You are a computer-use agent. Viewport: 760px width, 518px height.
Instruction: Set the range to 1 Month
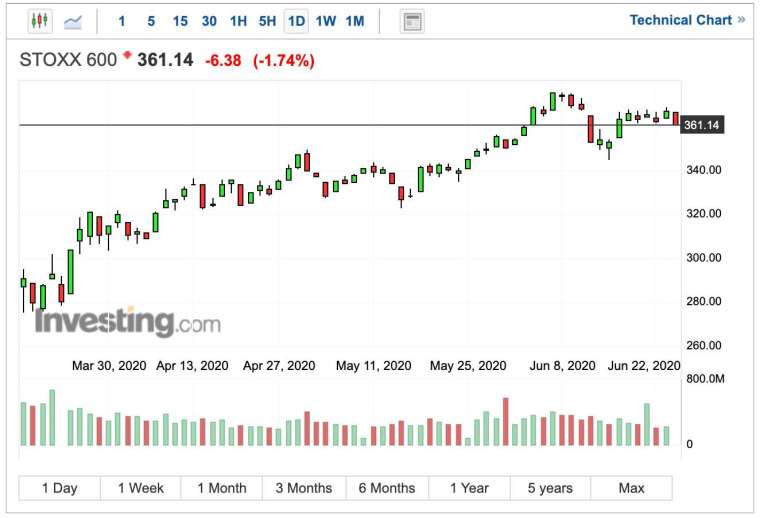pos(222,488)
